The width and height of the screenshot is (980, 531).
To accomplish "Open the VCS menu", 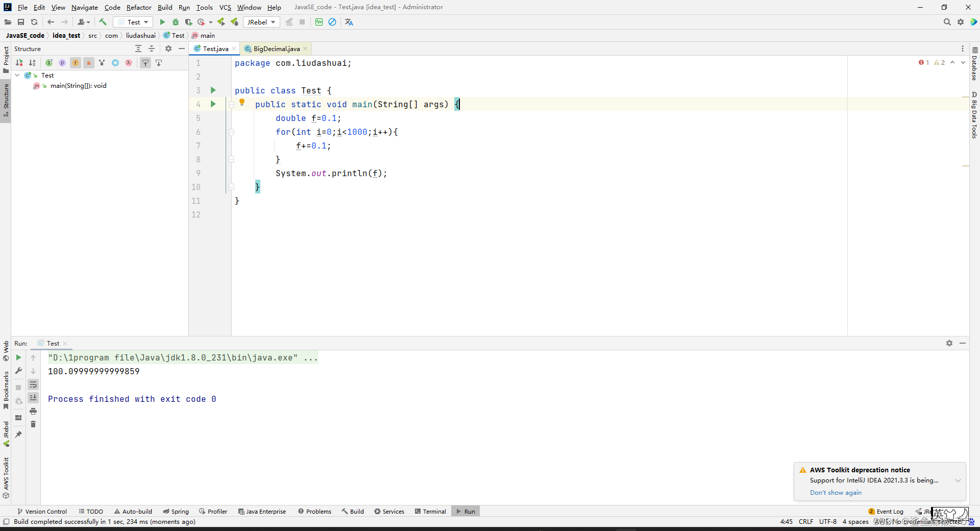I will coord(225,7).
